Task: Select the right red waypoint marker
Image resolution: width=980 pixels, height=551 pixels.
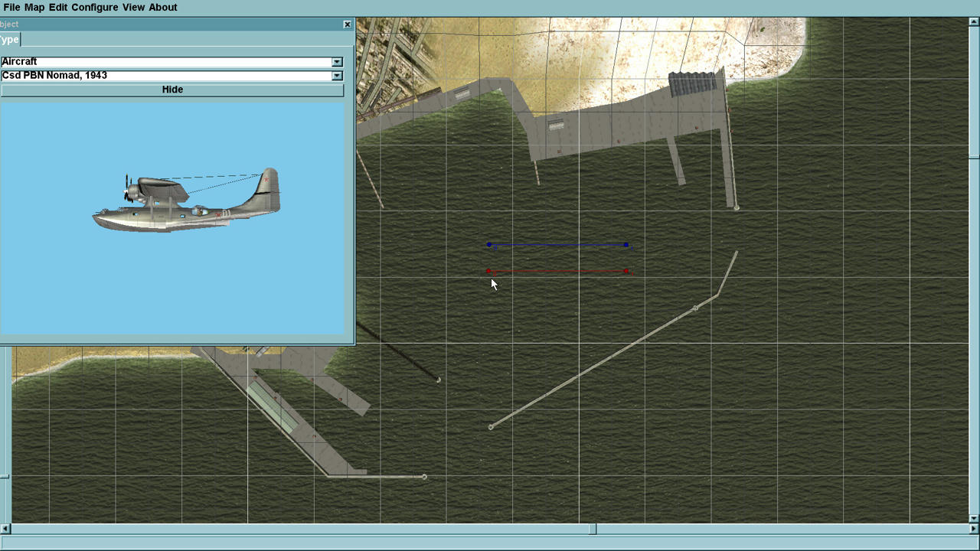Action: [x=626, y=271]
